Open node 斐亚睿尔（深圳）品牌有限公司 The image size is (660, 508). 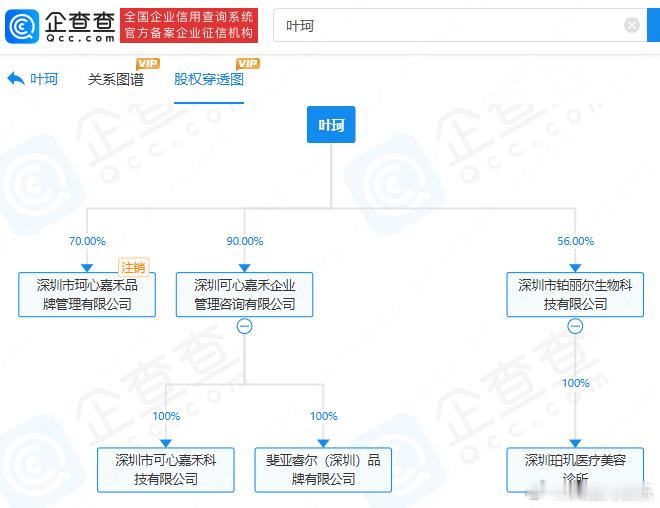323,470
